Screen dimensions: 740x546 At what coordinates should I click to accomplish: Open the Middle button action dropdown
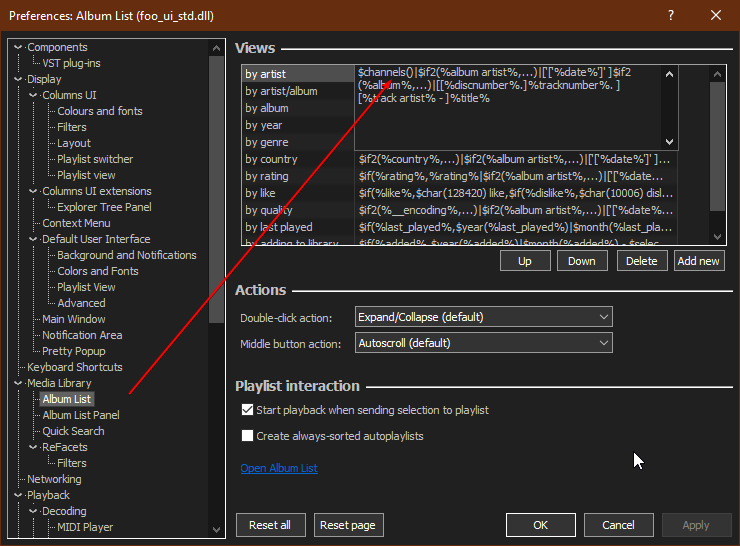point(483,343)
